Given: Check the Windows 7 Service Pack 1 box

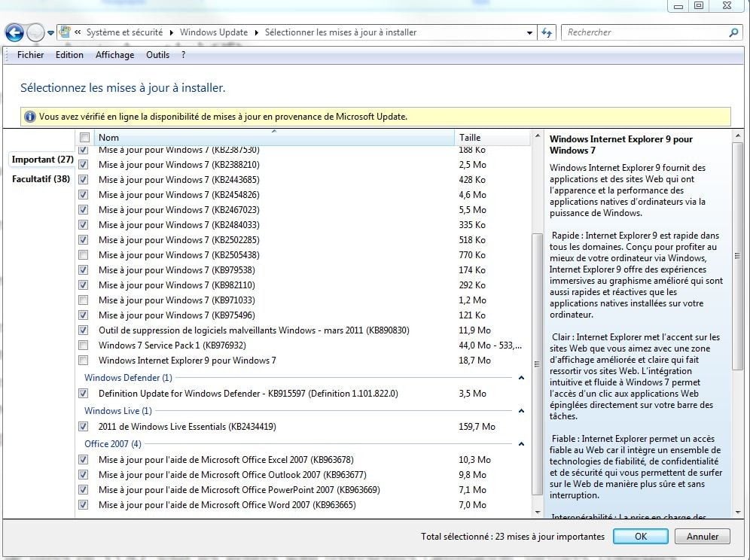Looking at the screenshot, I should [x=84, y=345].
